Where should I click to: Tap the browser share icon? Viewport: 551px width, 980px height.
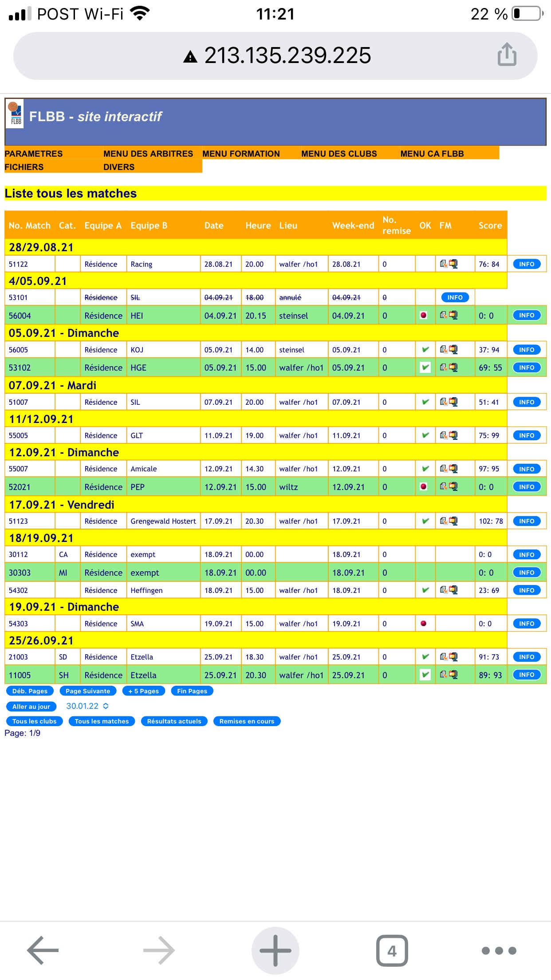(507, 55)
